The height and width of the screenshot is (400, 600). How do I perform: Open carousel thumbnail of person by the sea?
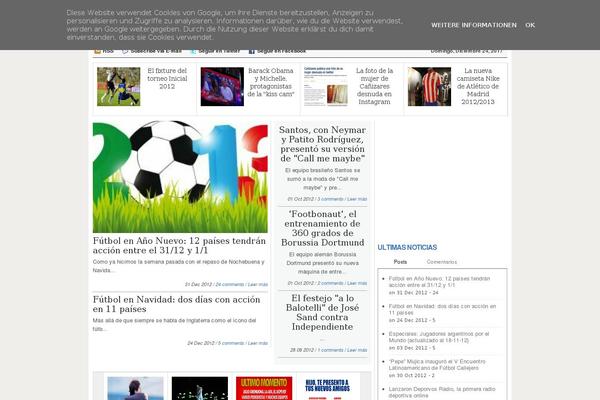[135, 388]
